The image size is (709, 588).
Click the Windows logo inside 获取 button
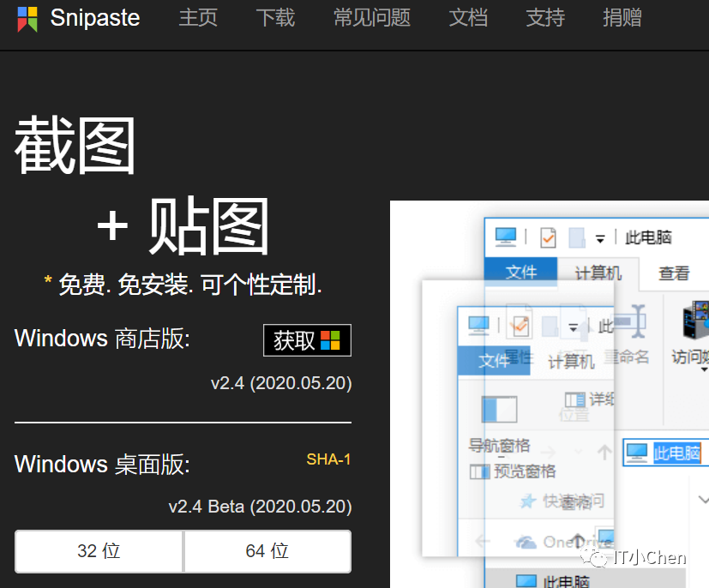(330, 340)
